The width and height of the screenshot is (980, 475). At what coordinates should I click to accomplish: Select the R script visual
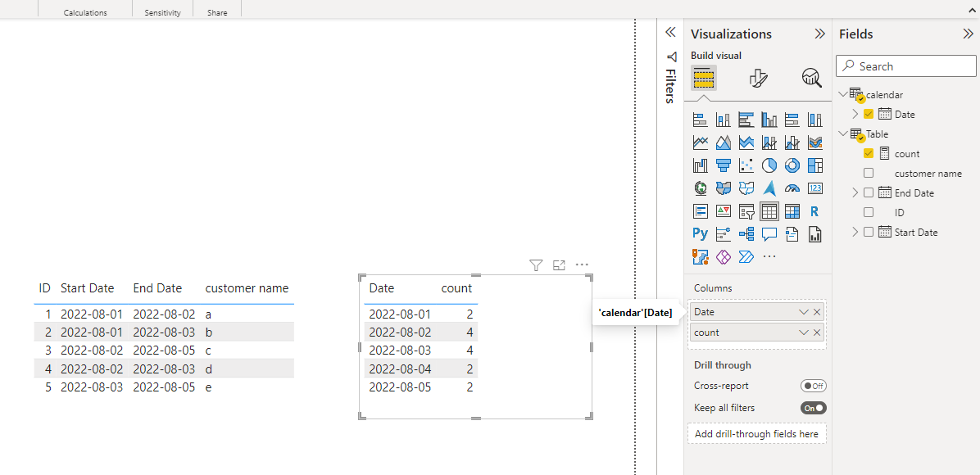(815, 211)
